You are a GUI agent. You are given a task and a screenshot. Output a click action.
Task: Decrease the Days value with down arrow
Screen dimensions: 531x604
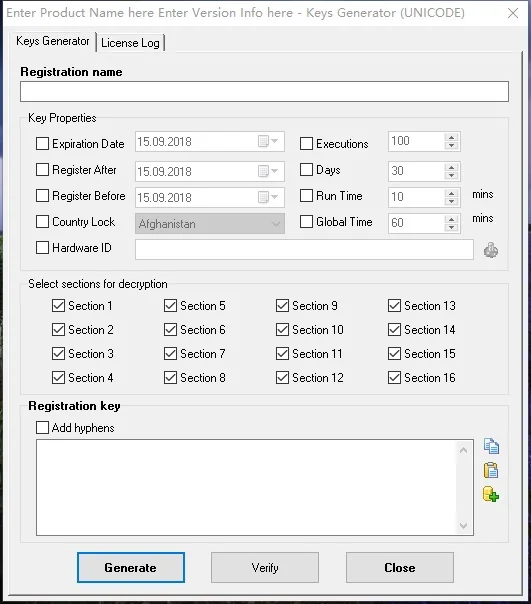[451, 175]
